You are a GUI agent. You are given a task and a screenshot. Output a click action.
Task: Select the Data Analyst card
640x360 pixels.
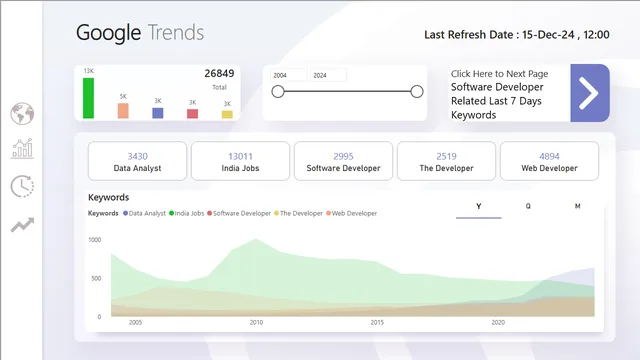click(x=138, y=161)
